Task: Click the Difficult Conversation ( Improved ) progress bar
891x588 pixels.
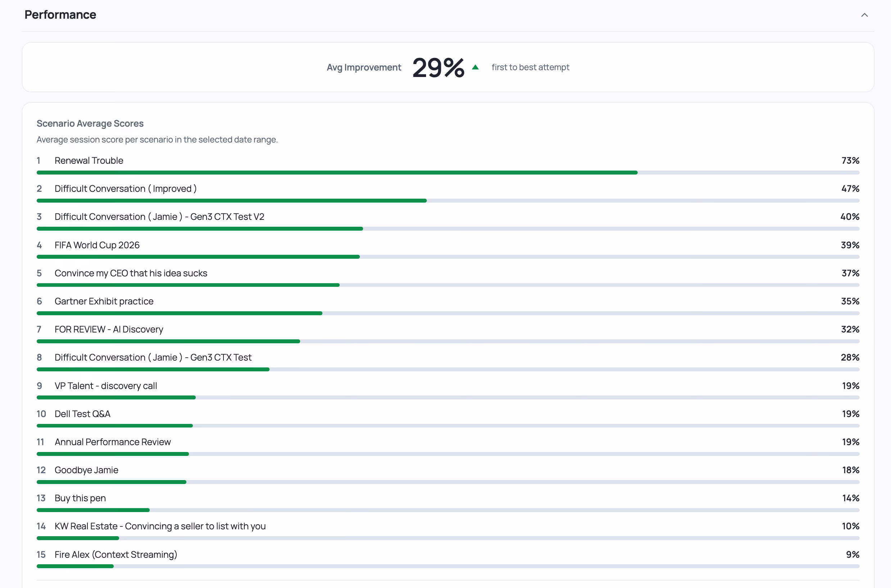Action: pos(448,201)
